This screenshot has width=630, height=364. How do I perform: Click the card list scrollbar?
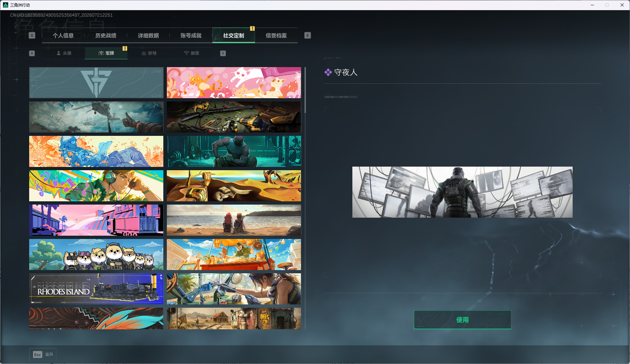tap(305, 90)
